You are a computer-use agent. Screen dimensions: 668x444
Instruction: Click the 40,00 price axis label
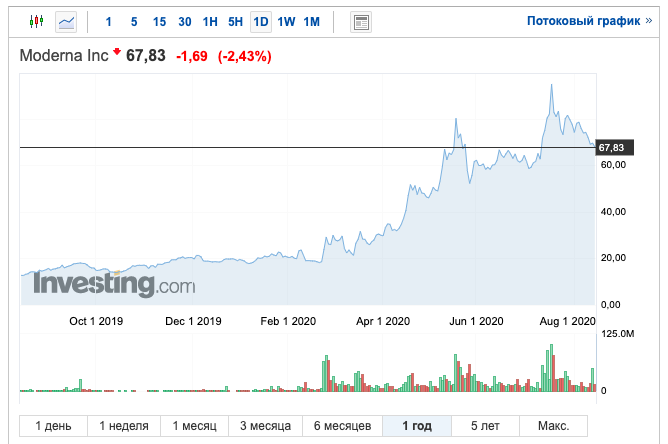coord(613,212)
